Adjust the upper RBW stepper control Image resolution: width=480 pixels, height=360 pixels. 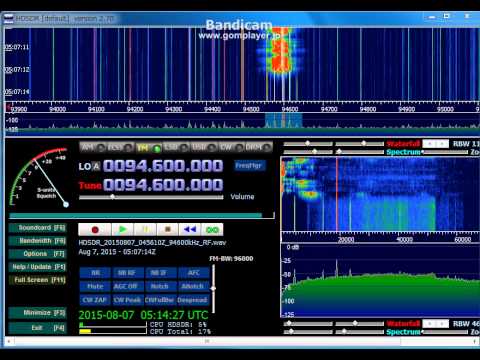[x=435, y=144]
